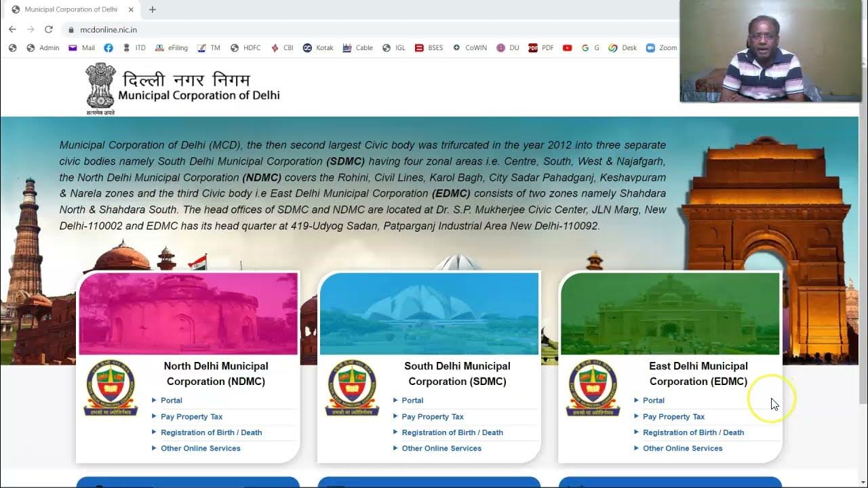Click East Delhi Municipal Corporation (EDMC) heading

698,373
